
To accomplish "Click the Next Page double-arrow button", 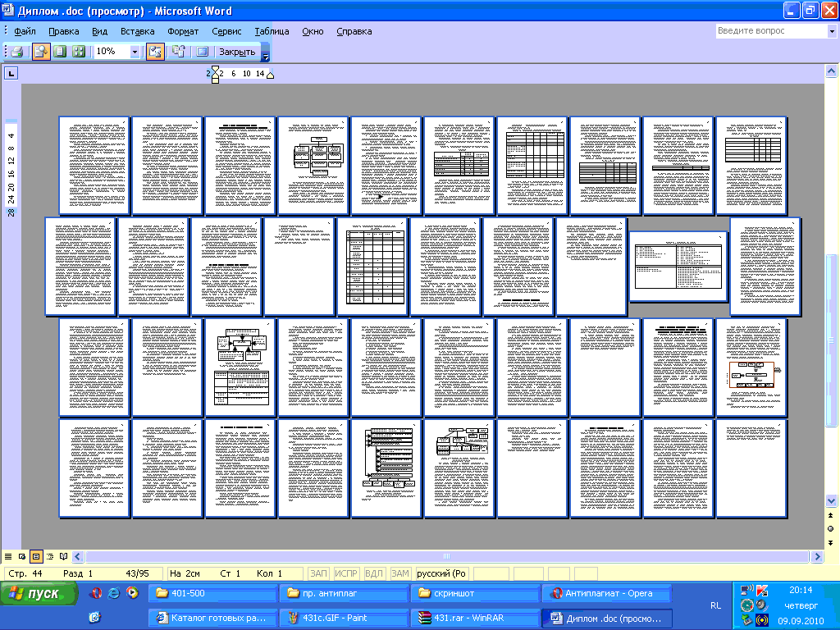I will point(831,543).
